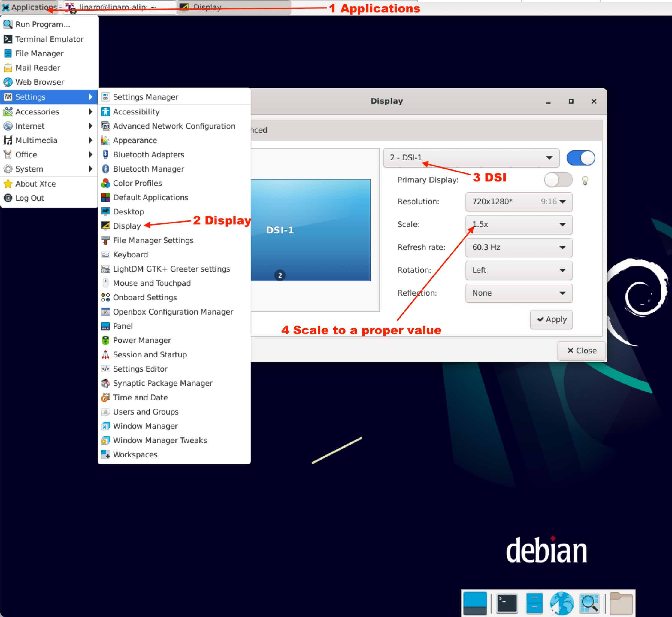The image size is (672, 617).
Task: Click the Close button in Display dialog
Action: (x=582, y=351)
